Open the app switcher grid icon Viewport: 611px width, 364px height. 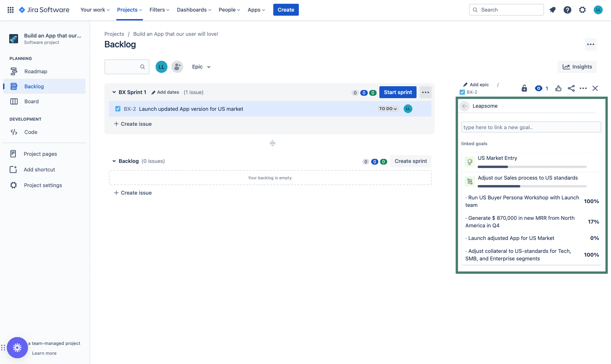coord(11,10)
